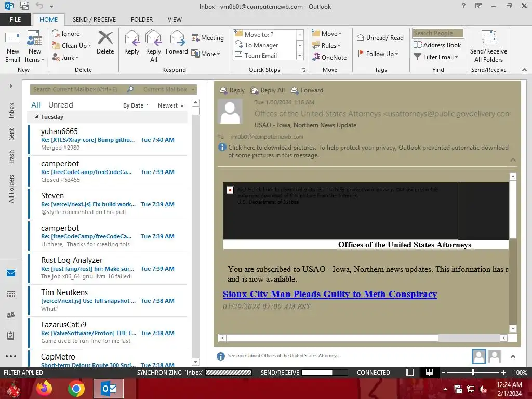Toggle the Newest sort order
This screenshot has height=399, width=532.
170,105
